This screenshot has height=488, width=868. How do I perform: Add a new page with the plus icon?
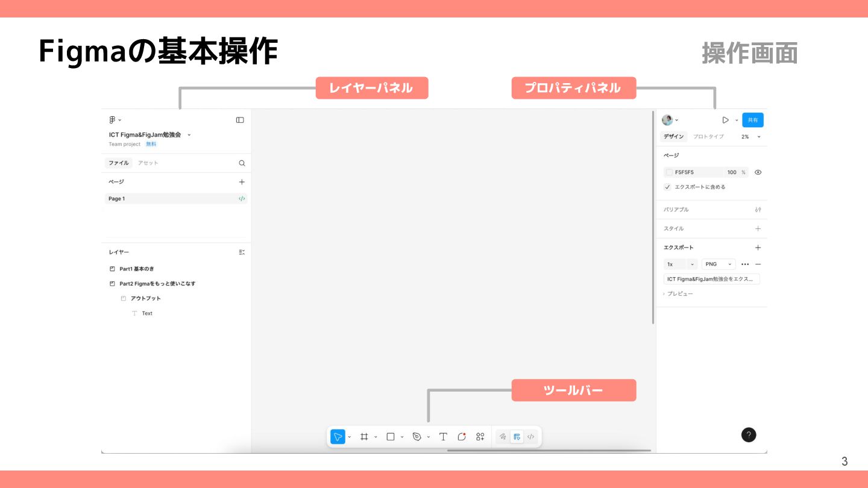tap(242, 182)
